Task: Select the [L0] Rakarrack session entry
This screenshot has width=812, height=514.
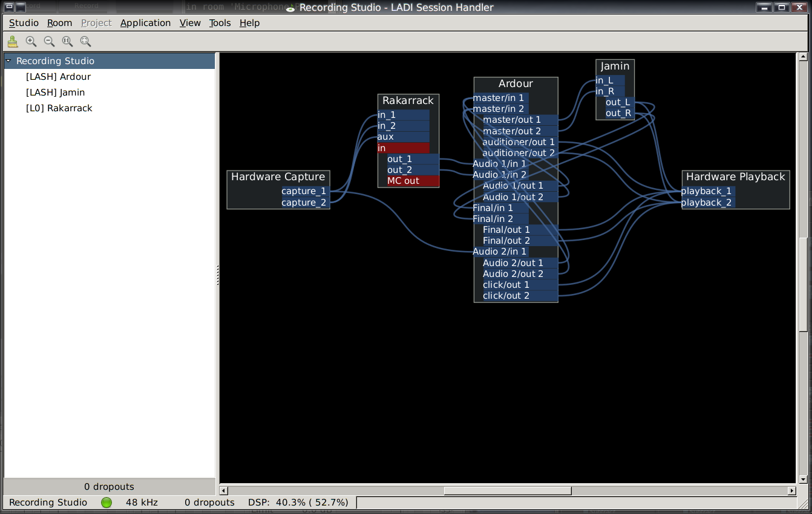Action: click(59, 108)
